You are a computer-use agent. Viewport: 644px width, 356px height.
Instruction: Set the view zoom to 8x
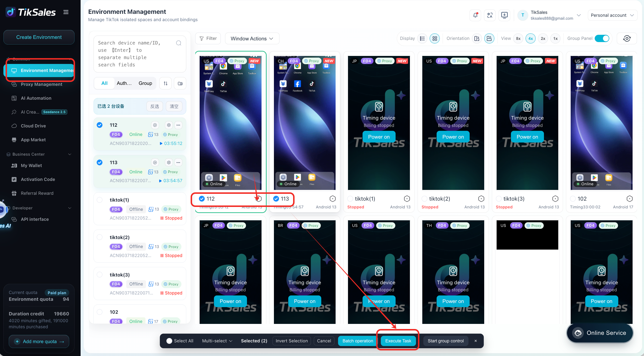tap(518, 38)
